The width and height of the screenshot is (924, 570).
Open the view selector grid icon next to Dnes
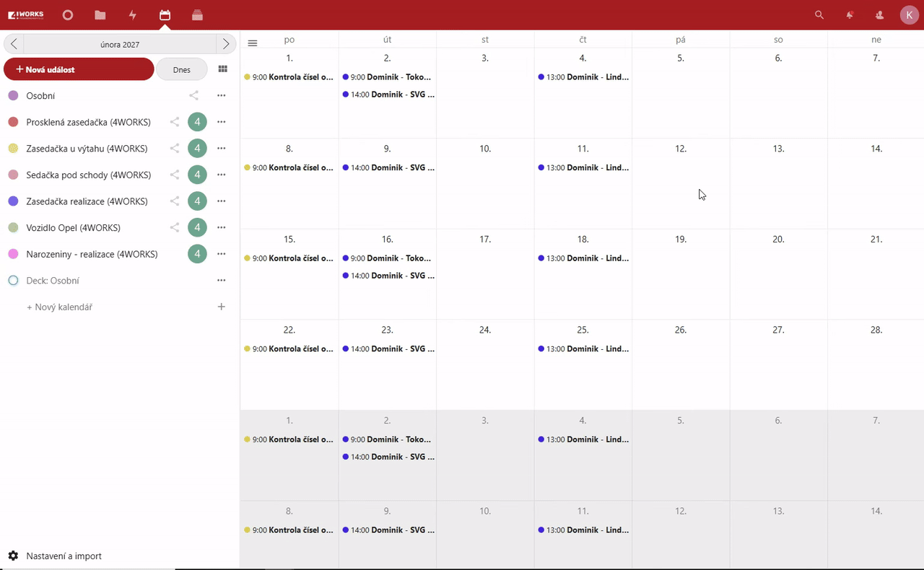pyautogui.click(x=222, y=69)
